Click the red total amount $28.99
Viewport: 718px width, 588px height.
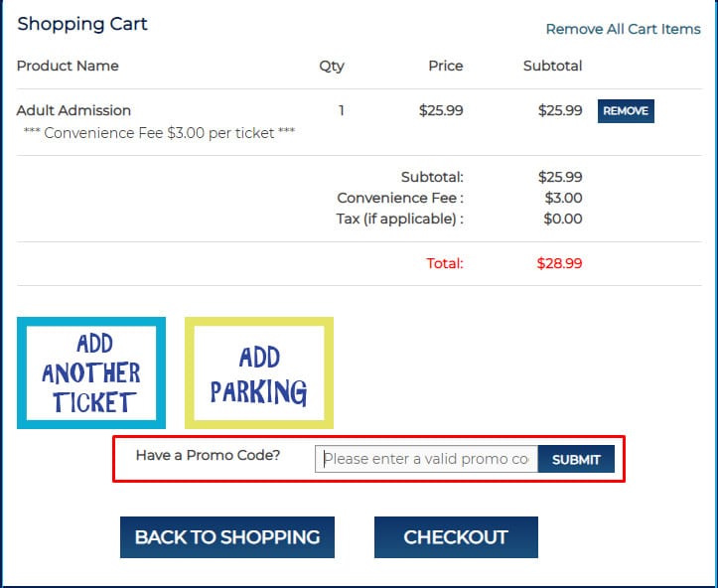tap(560, 263)
